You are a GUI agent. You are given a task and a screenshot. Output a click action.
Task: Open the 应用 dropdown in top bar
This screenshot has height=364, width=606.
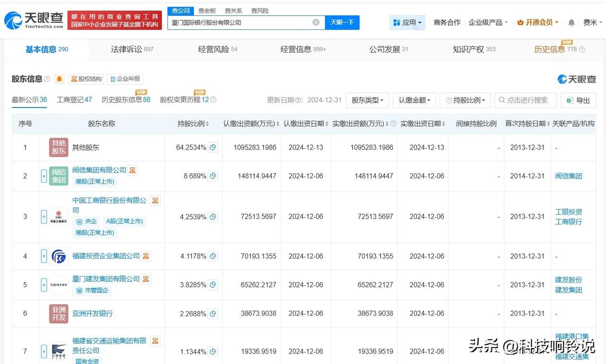point(407,22)
